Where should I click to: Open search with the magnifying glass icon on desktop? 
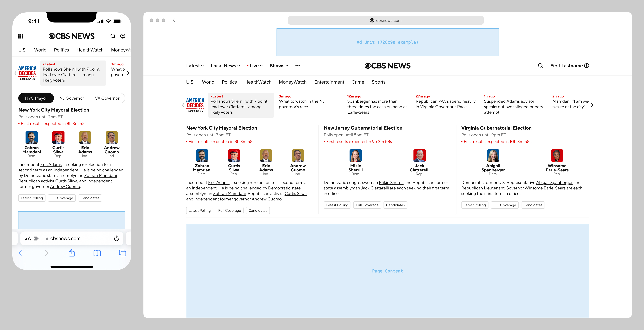click(541, 66)
